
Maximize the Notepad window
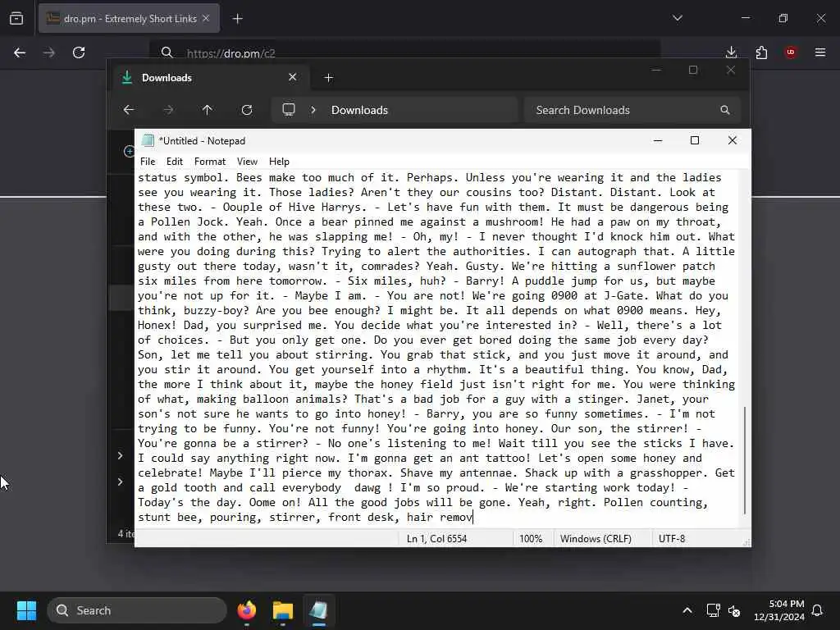[695, 140]
